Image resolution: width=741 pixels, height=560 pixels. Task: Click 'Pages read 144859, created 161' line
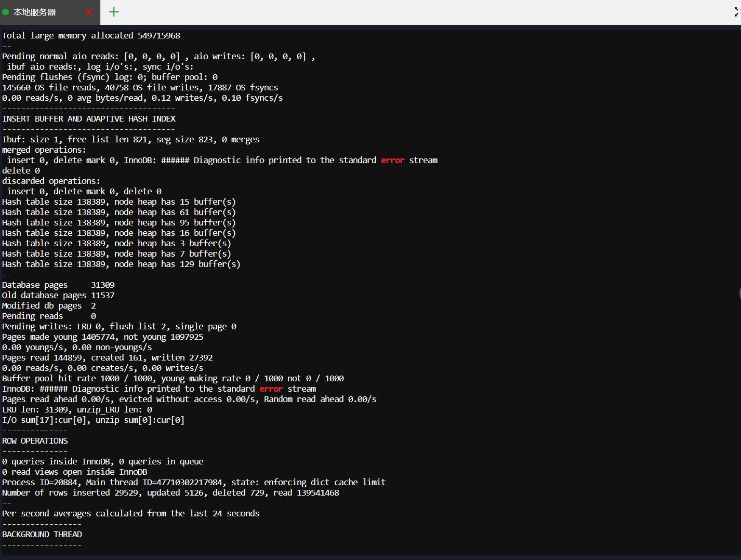pyautogui.click(x=108, y=357)
